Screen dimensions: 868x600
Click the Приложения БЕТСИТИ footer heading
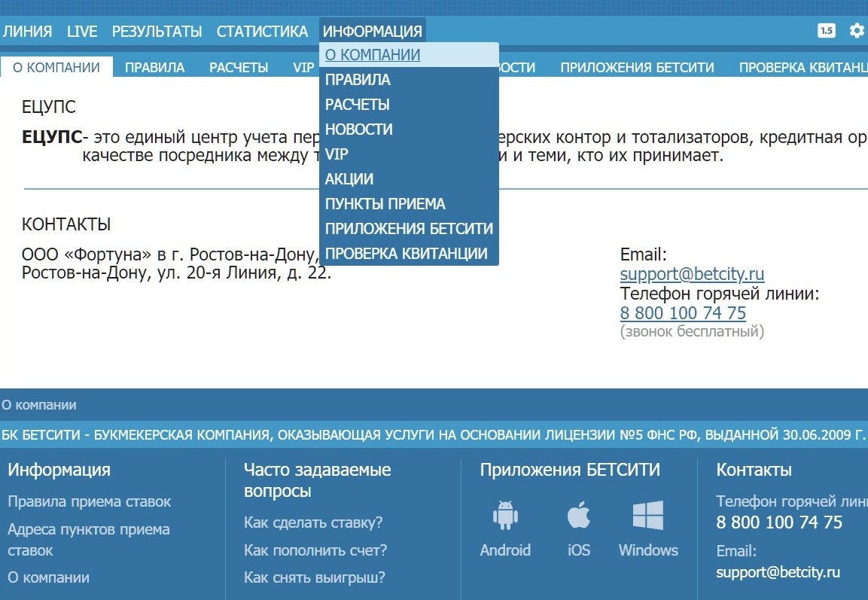point(570,470)
